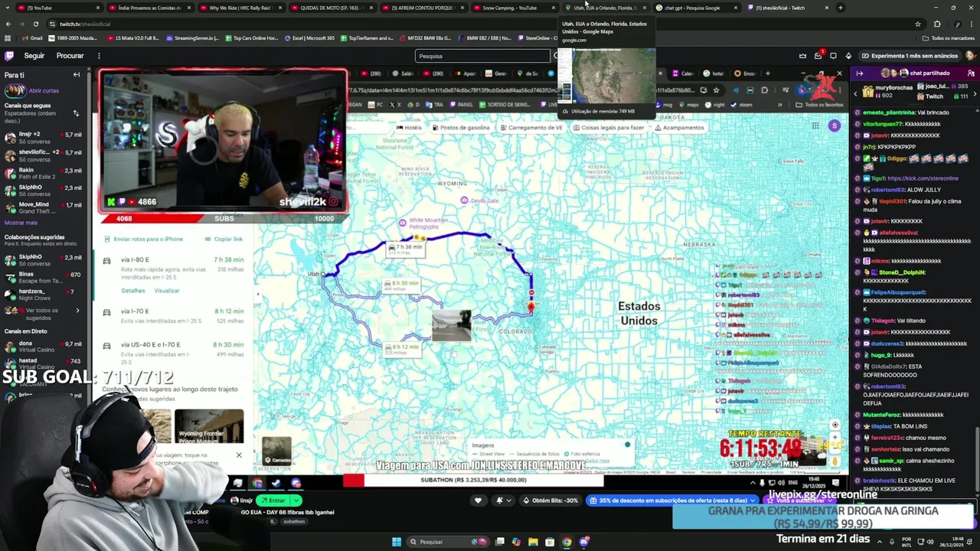Collapse the Para ti sidebar
Screen dimensions: 980x551
coord(77,75)
